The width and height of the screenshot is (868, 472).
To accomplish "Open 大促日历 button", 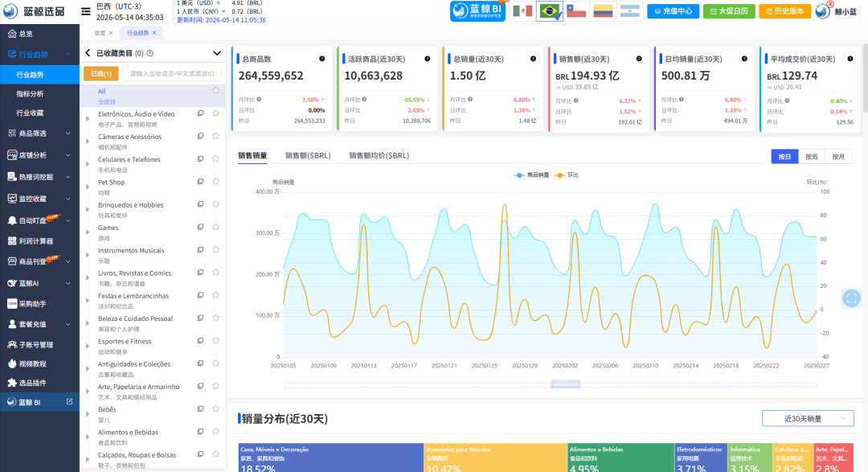I will (729, 11).
